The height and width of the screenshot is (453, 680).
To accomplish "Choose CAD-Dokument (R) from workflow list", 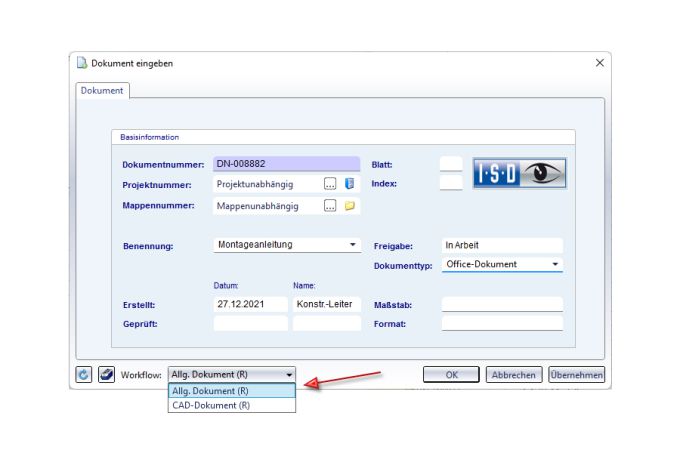I will click(x=210, y=405).
